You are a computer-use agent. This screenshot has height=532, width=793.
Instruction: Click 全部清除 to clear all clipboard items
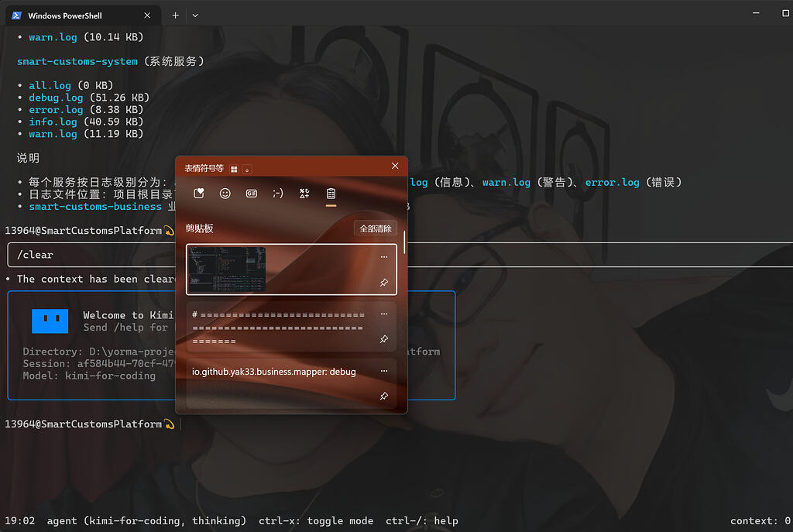pos(376,228)
